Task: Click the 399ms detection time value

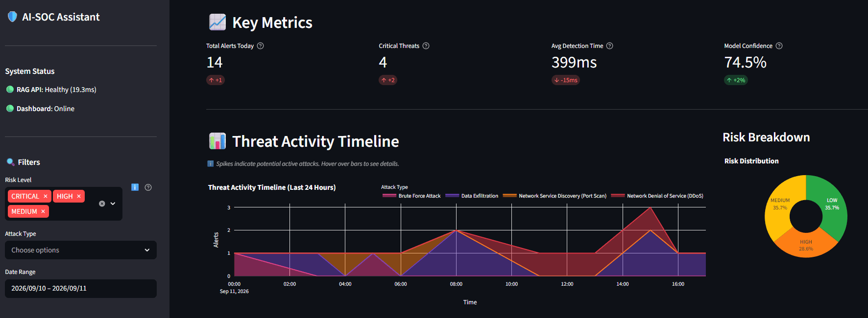Action: pos(574,62)
